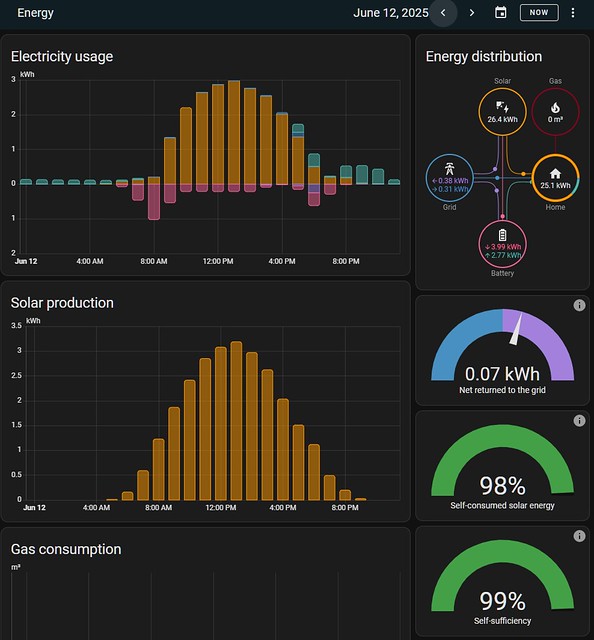
Task: Click the 0.38 kWh grid return value
Action: 450,180
